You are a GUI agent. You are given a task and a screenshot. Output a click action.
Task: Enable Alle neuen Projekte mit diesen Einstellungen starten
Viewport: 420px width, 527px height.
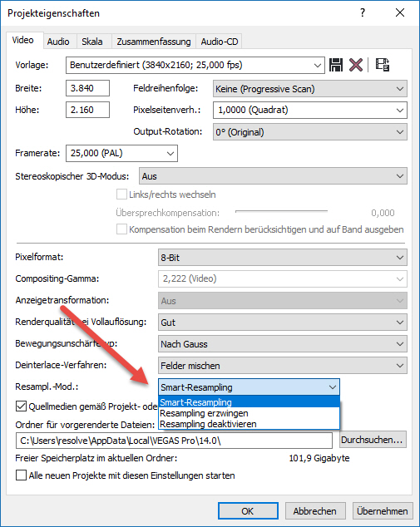point(21,475)
